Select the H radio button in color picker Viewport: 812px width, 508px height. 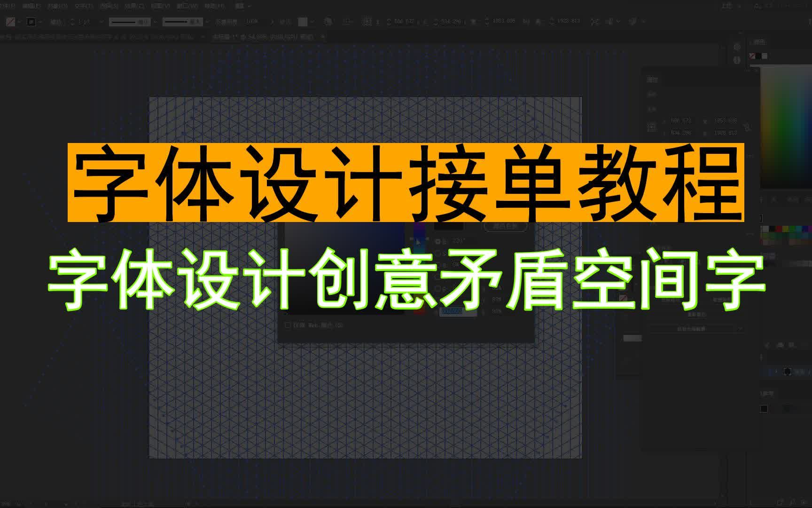pos(438,241)
